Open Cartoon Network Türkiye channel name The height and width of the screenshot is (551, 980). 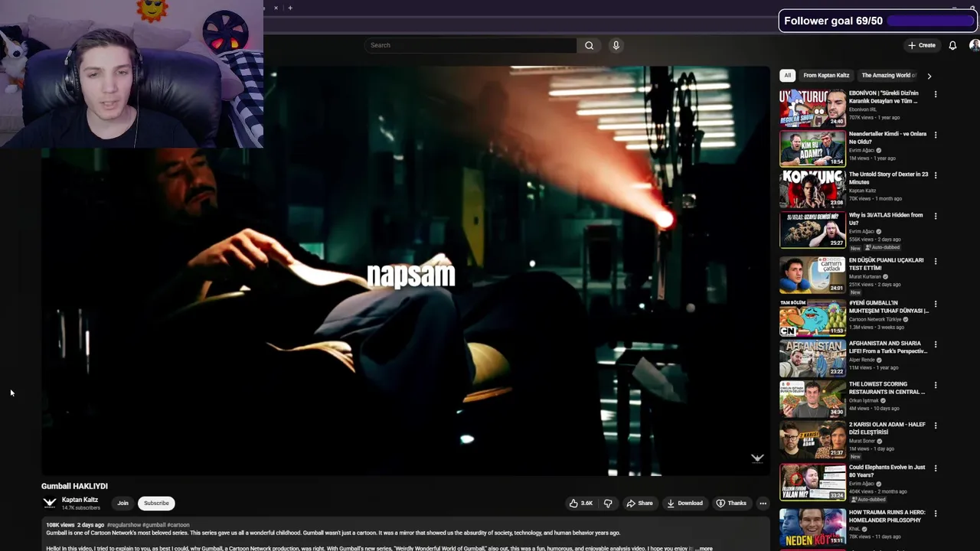click(x=875, y=319)
